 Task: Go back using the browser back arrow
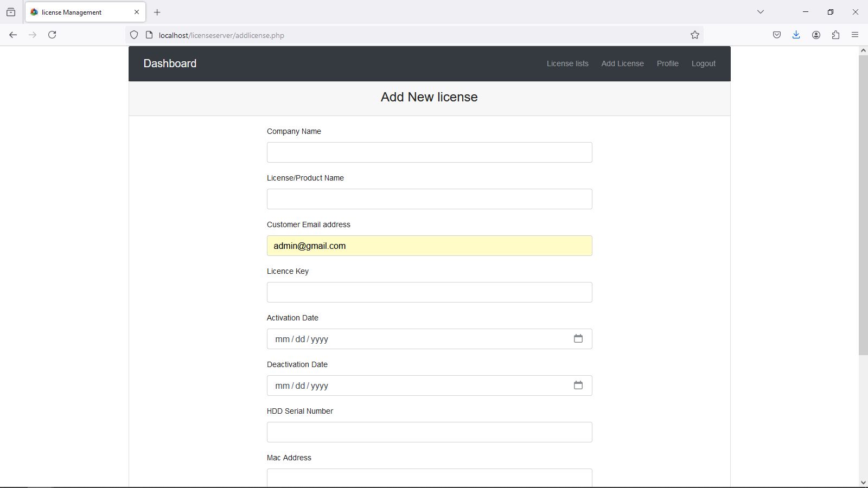tap(13, 35)
